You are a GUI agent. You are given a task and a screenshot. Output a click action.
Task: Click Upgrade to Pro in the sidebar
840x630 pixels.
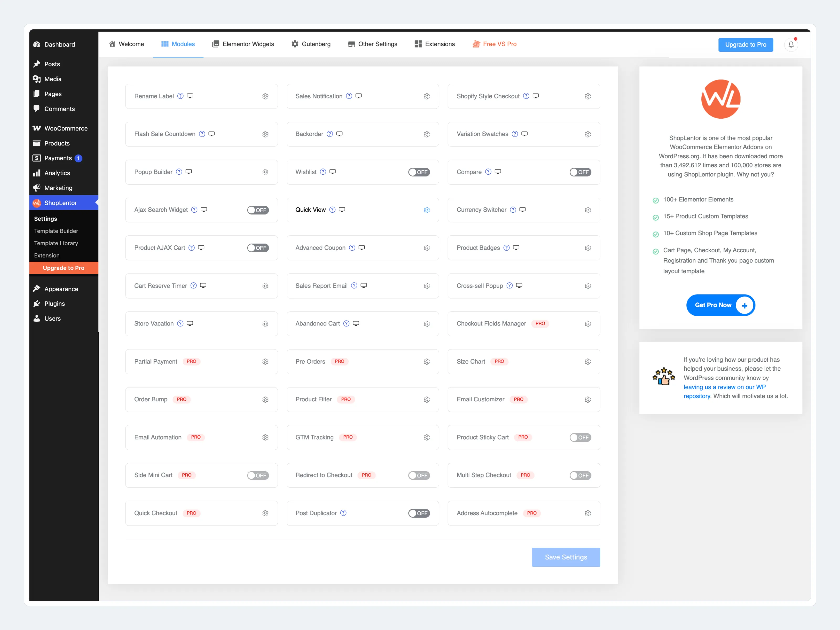coord(64,268)
